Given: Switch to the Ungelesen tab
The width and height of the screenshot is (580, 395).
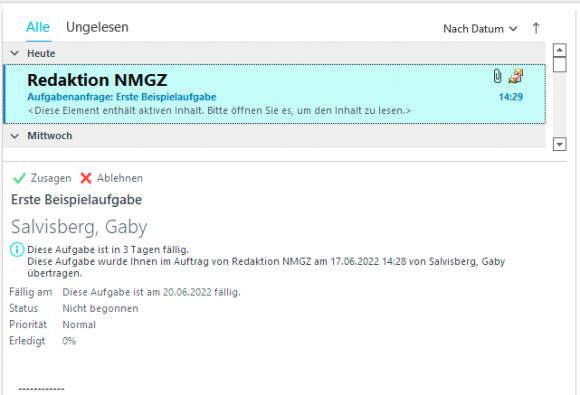Looking at the screenshot, I should tap(97, 27).
